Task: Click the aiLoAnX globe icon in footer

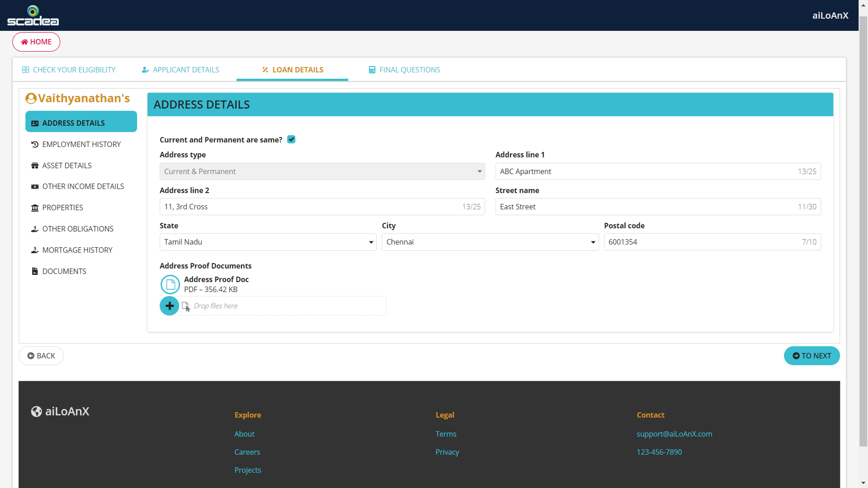Action: (36, 412)
